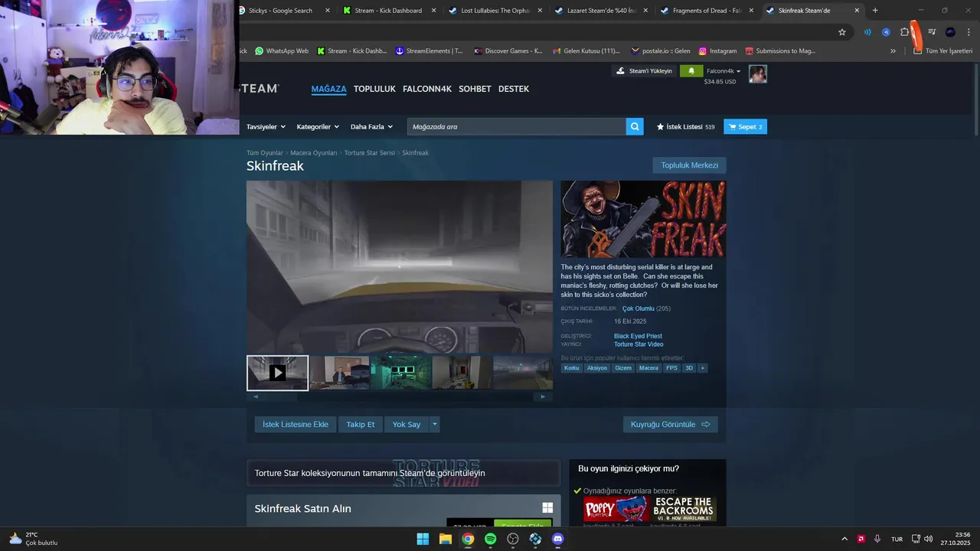Image resolution: width=980 pixels, height=551 pixels.
Task: Click the plus tag button after 3D
Action: (702, 368)
